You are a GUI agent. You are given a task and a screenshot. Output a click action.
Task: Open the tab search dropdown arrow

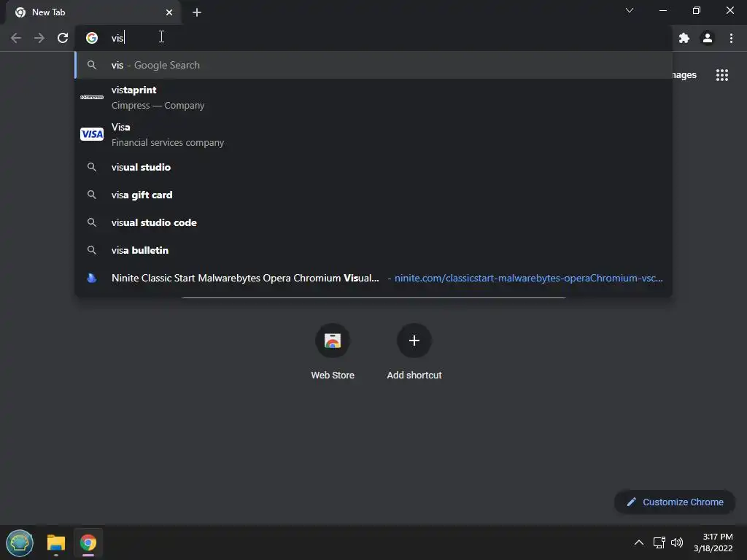tap(630, 10)
